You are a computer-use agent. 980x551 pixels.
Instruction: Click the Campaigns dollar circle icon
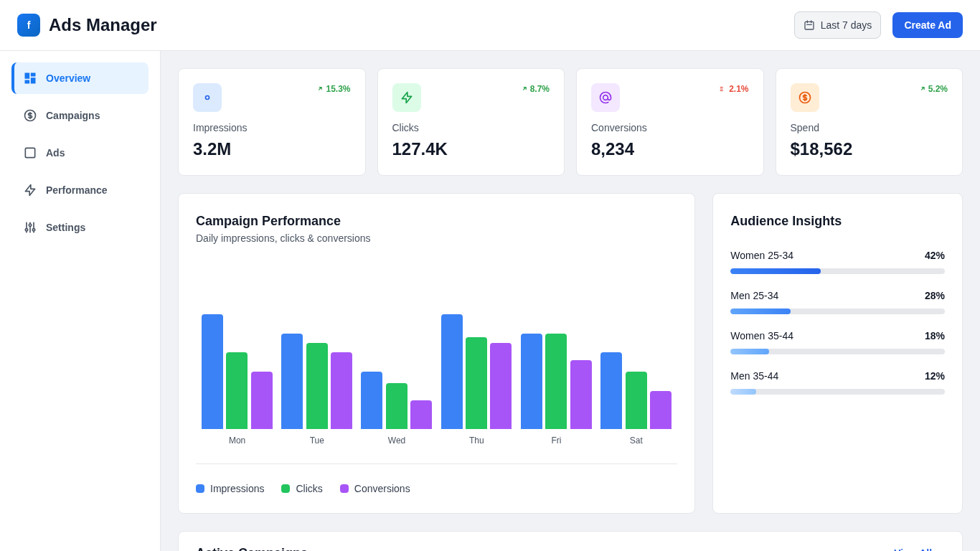[x=30, y=116]
